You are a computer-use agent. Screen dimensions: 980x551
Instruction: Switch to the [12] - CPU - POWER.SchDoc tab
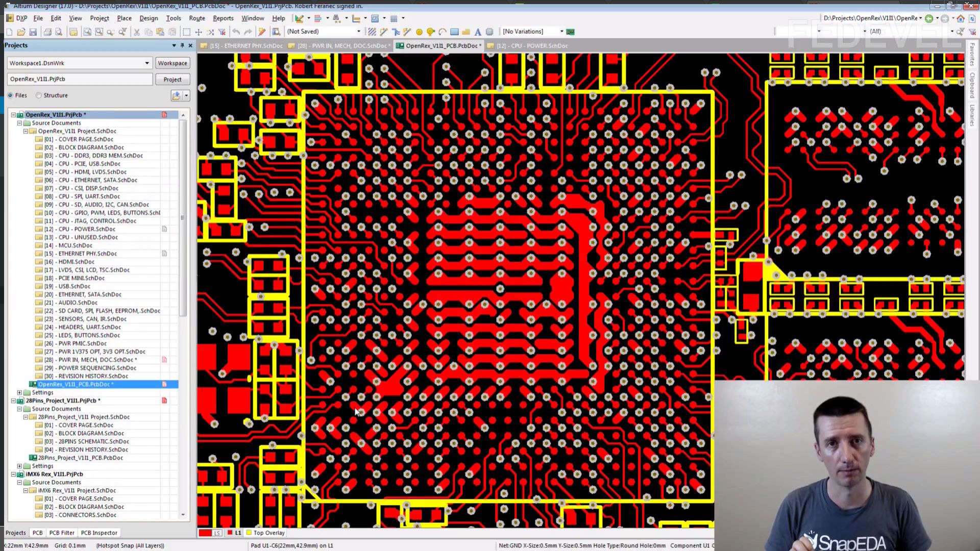531,46
